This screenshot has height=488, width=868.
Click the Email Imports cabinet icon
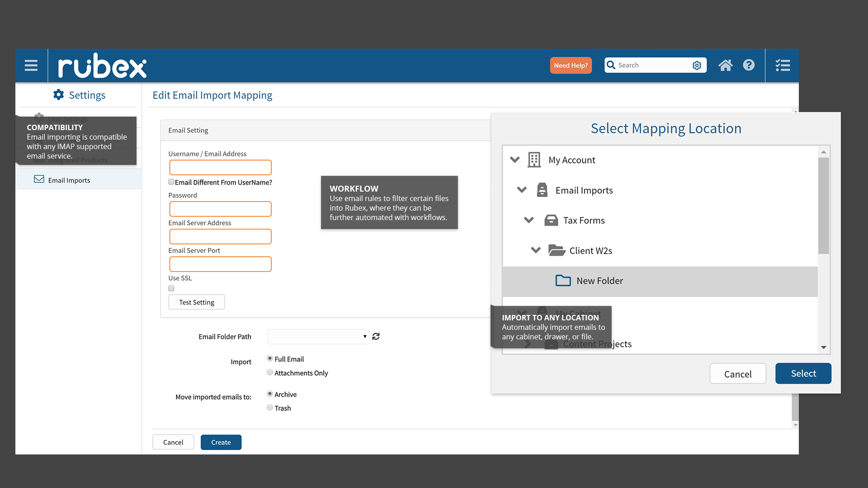point(542,190)
